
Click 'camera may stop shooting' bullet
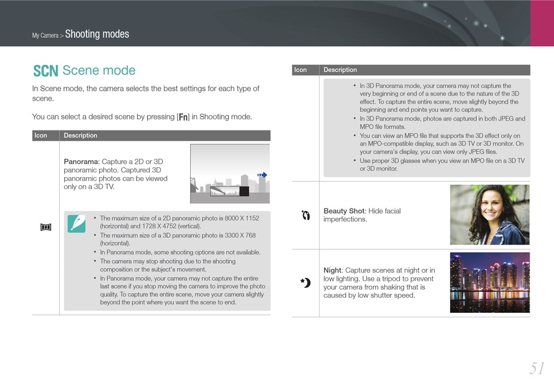pos(168,266)
